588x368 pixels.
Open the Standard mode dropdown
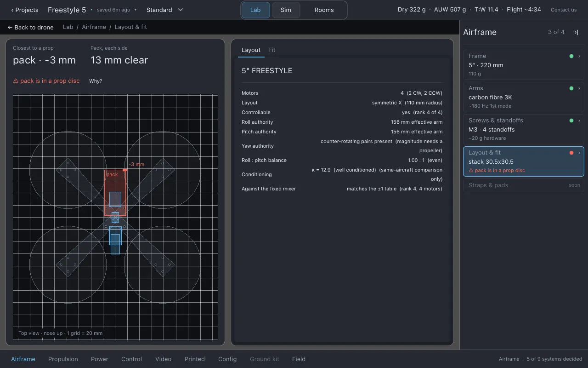(x=164, y=10)
